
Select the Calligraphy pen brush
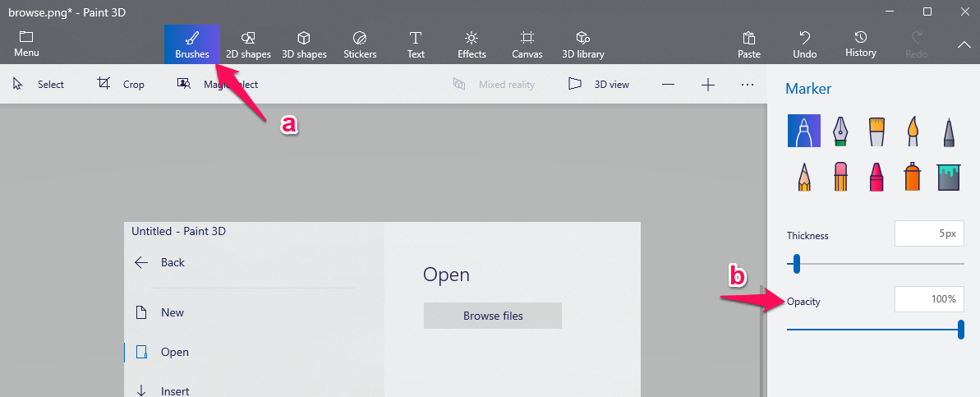(840, 131)
